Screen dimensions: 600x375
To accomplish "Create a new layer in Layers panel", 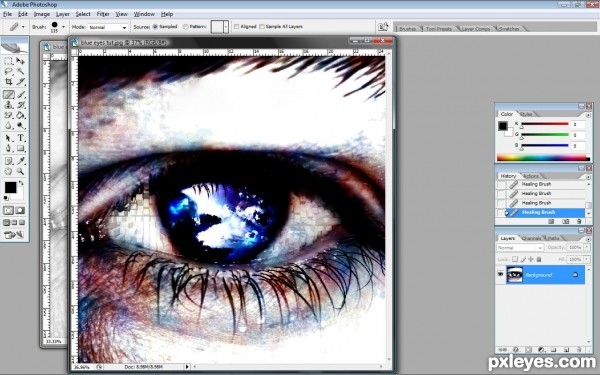I will 567,350.
